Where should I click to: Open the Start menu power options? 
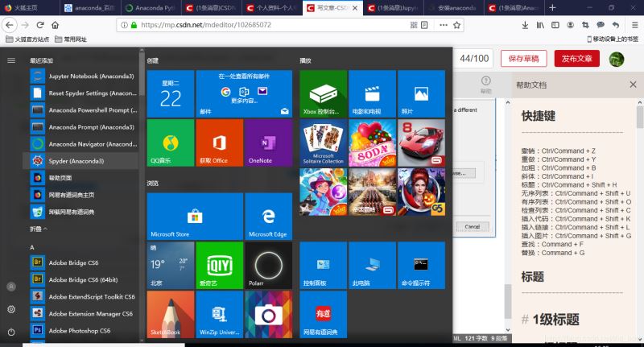(11, 332)
